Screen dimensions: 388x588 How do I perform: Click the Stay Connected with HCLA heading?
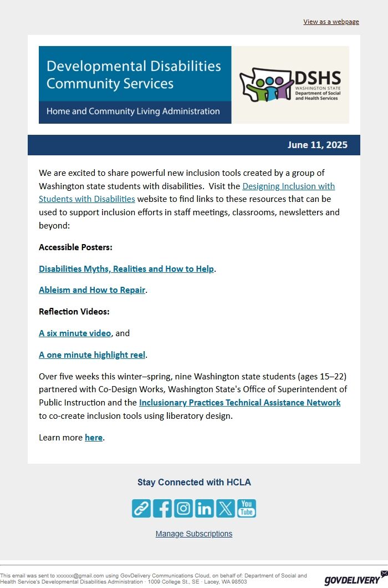[193, 482]
